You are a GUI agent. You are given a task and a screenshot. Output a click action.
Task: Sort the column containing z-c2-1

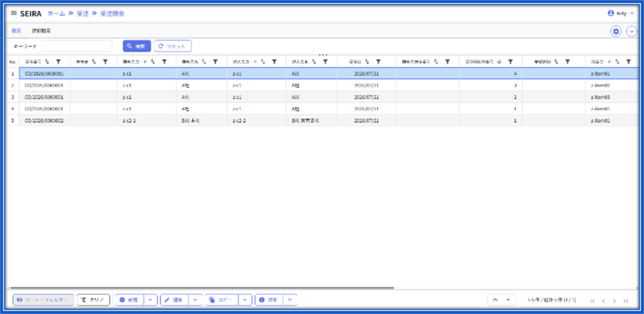click(x=153, y=62)
